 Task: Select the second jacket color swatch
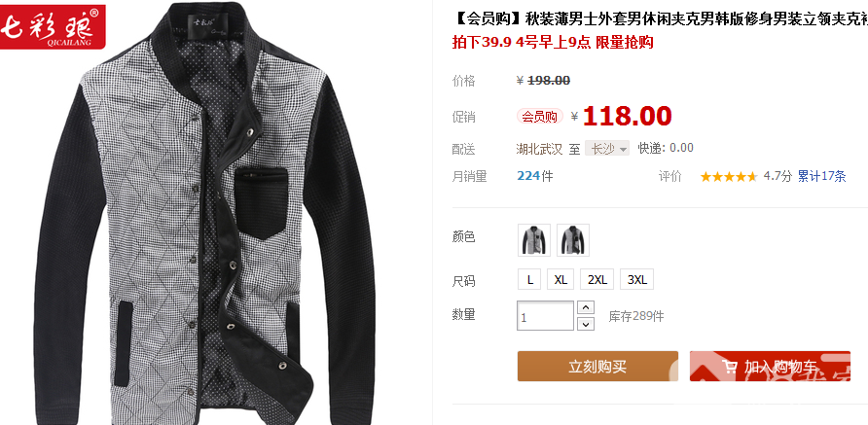(573, 240)
